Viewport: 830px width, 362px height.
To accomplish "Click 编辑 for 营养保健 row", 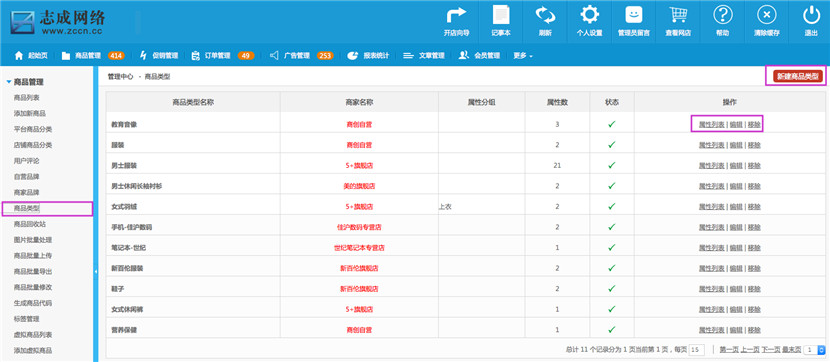I will pos(736,330).
